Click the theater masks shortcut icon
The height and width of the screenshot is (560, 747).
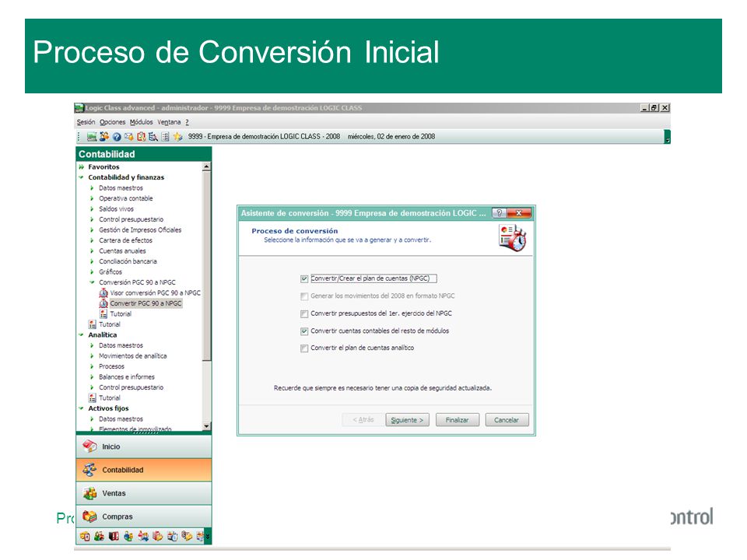[x=85, y=536]
